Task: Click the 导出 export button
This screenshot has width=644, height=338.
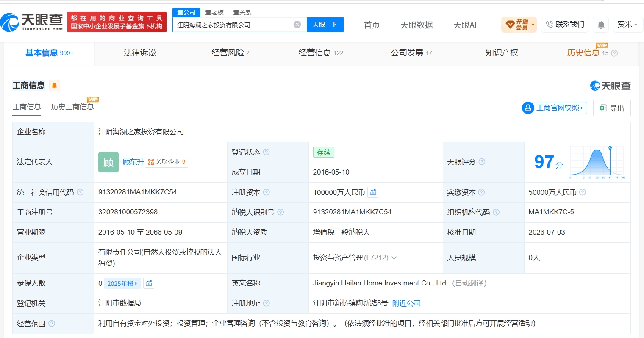Action: [612, 108]
